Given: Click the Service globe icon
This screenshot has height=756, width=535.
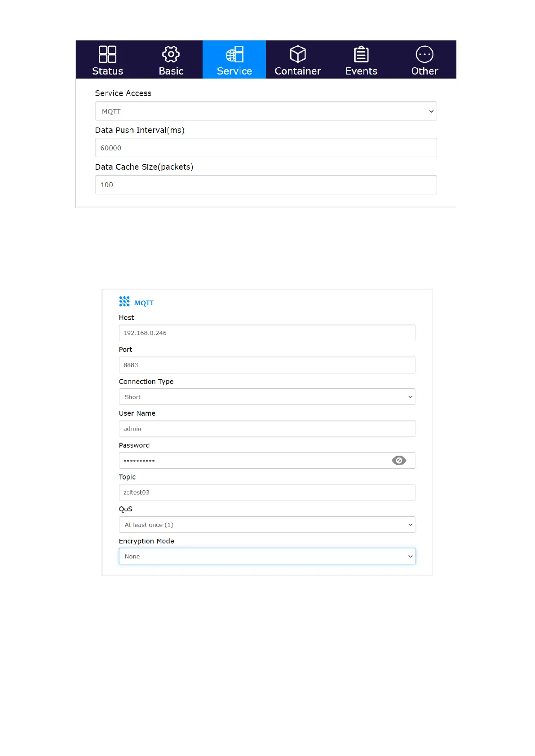Looking at the screenshot, I should 234,54.
